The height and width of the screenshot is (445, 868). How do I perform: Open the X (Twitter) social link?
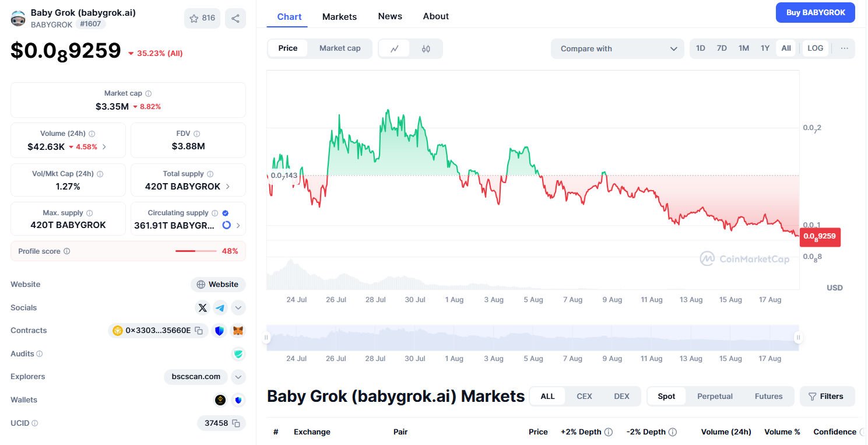[202, 308]
